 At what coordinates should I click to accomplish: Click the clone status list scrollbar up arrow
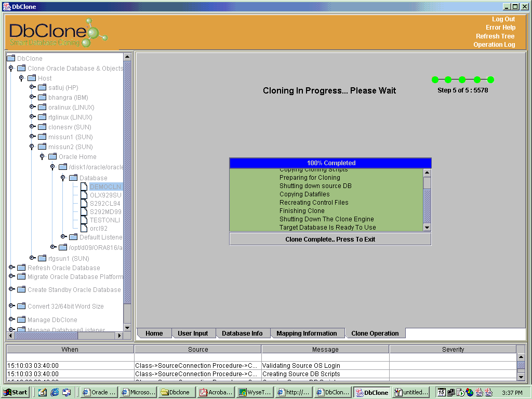tap(427, 172)
